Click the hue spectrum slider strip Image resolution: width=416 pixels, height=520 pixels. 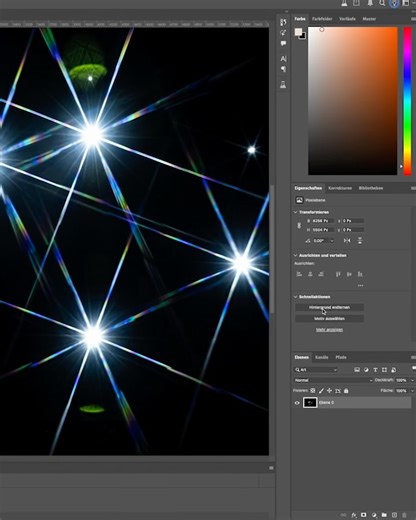(407, 101)
